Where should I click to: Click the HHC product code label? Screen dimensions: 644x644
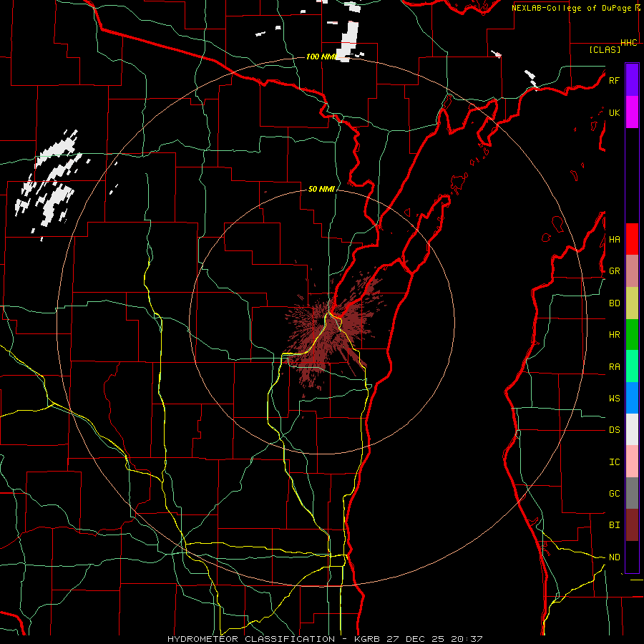[629, 43]
